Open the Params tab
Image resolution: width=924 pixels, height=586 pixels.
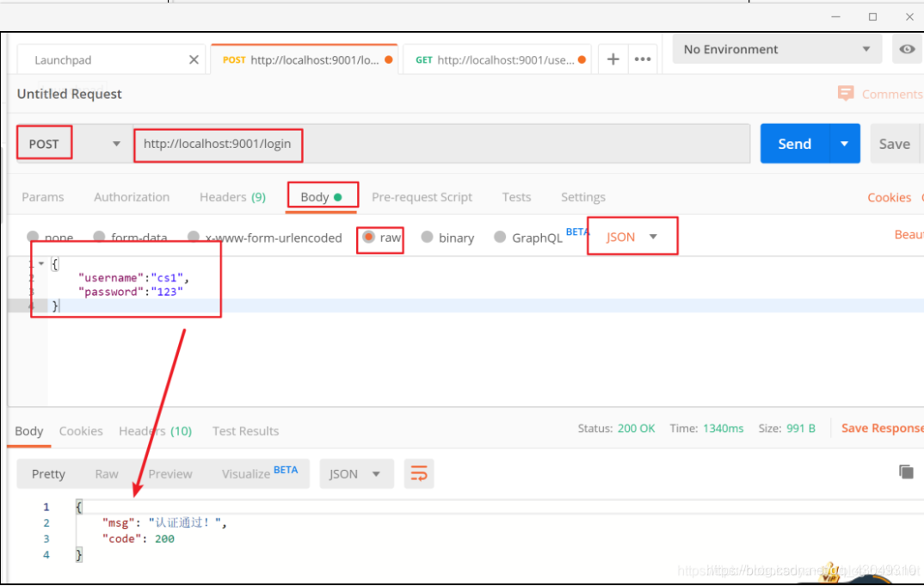(42, 197)
